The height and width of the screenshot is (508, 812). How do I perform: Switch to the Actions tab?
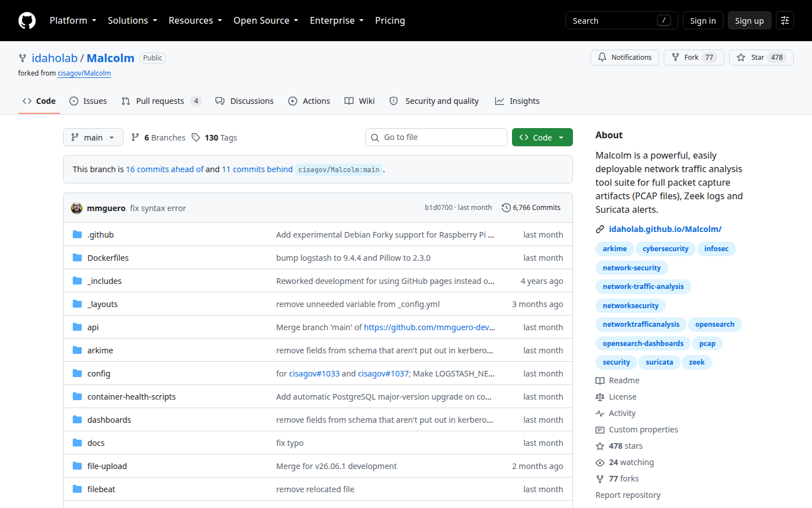(309, 101)
